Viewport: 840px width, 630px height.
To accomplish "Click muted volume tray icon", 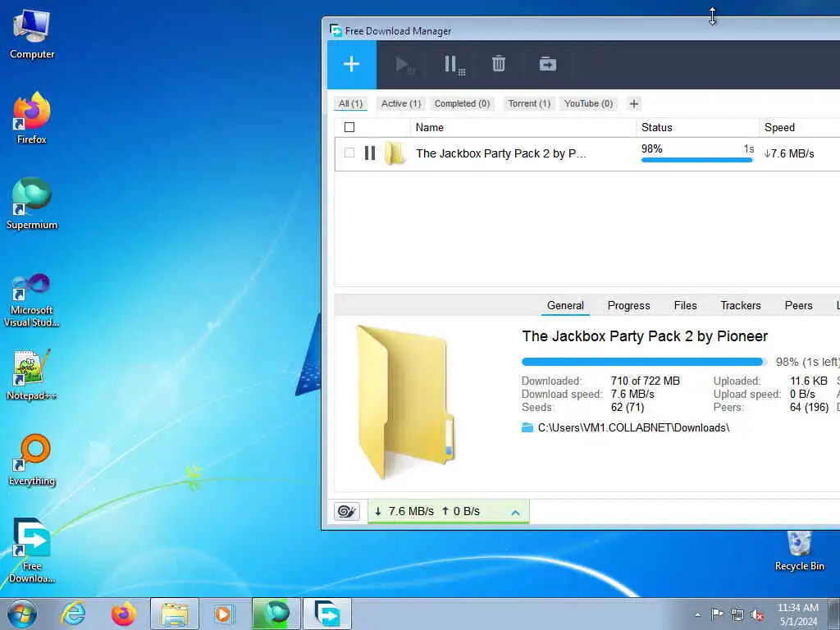I will (757, 614).
